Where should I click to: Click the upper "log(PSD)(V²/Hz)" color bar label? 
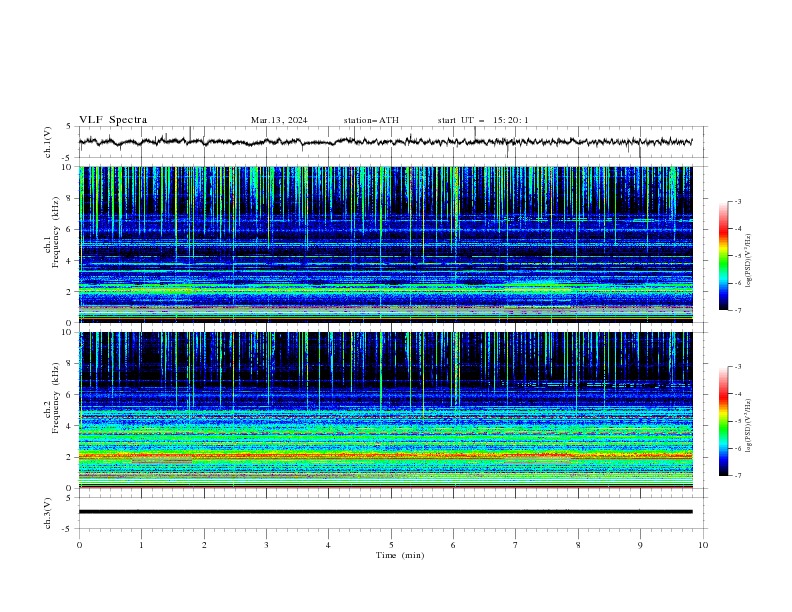[749, 261]
